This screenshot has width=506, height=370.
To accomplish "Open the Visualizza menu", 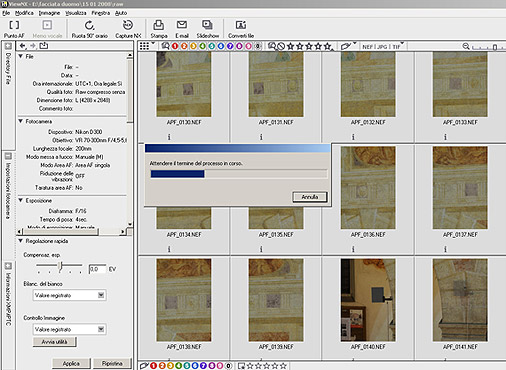I will coord(76,13).
